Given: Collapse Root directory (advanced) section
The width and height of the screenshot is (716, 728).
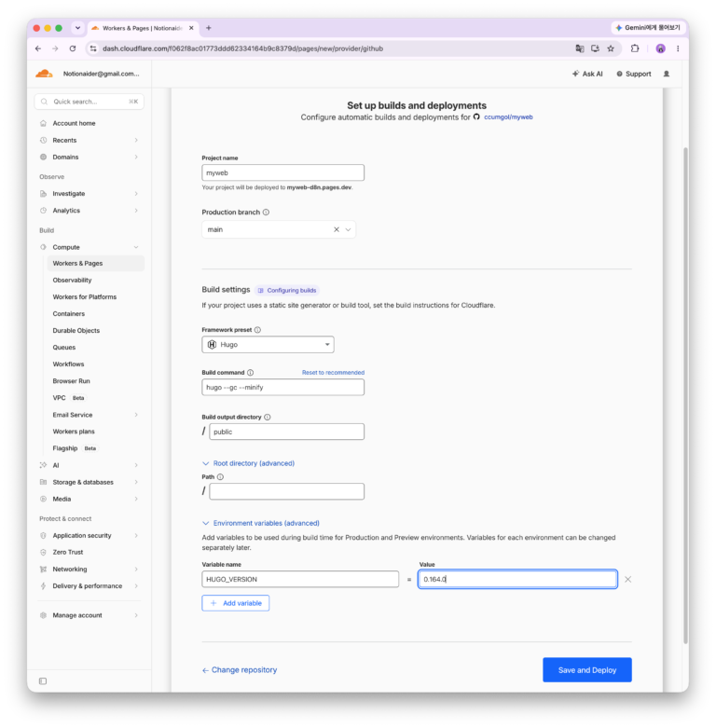Looking at the screenshot, I should [x=248, y=463].
